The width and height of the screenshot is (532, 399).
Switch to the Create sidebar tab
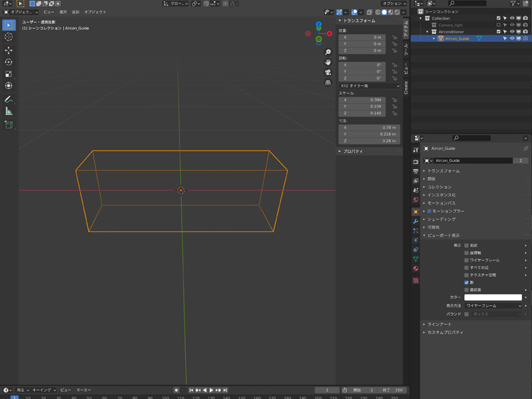click(406, 87)
